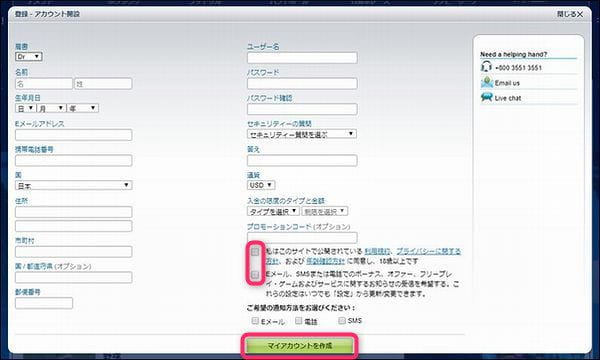
Task: Click the Email us link text
Action: coord(507,83)
